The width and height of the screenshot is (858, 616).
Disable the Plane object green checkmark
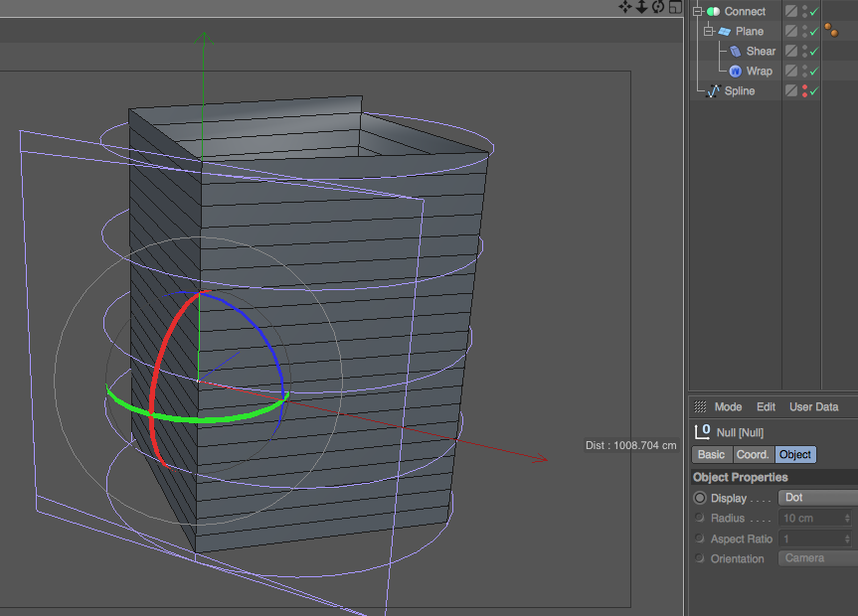(814, 31)
